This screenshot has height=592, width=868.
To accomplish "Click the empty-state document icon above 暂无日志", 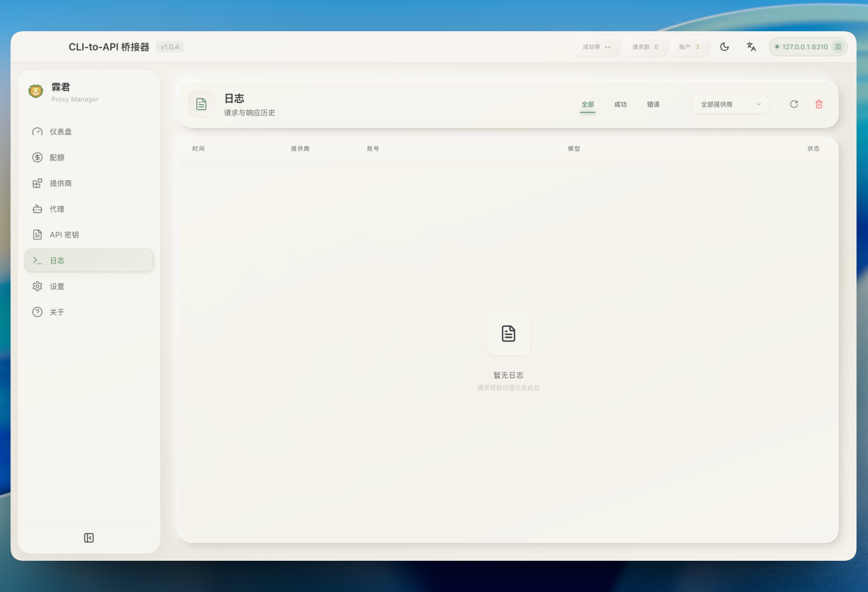I will [509, 333].
